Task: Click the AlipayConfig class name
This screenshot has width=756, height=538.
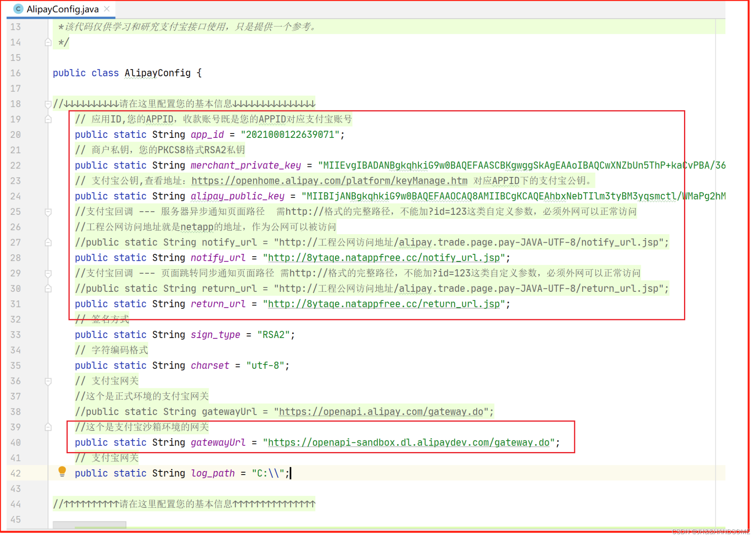Action: click(x=157, y=73)
